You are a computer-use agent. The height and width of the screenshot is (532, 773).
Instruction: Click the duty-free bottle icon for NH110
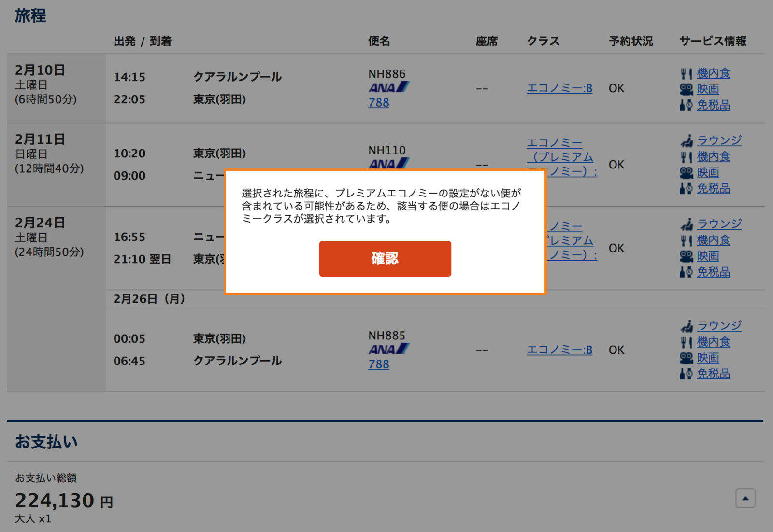pos(686,189)
